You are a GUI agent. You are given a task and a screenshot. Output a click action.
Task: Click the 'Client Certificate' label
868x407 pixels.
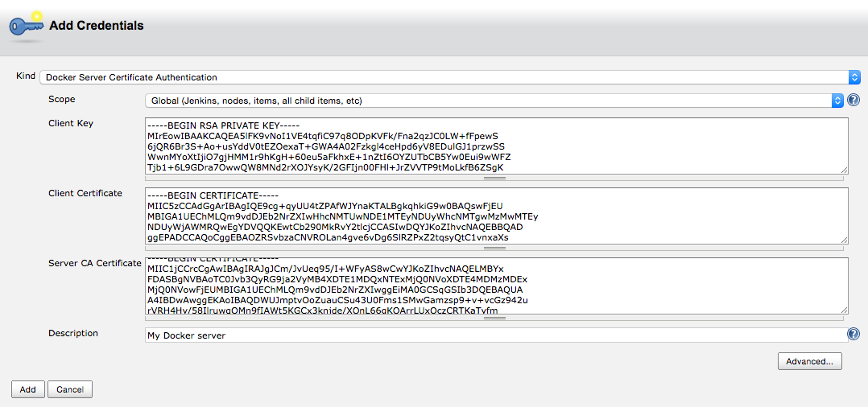pyautogui.click(x=85, y=193)
